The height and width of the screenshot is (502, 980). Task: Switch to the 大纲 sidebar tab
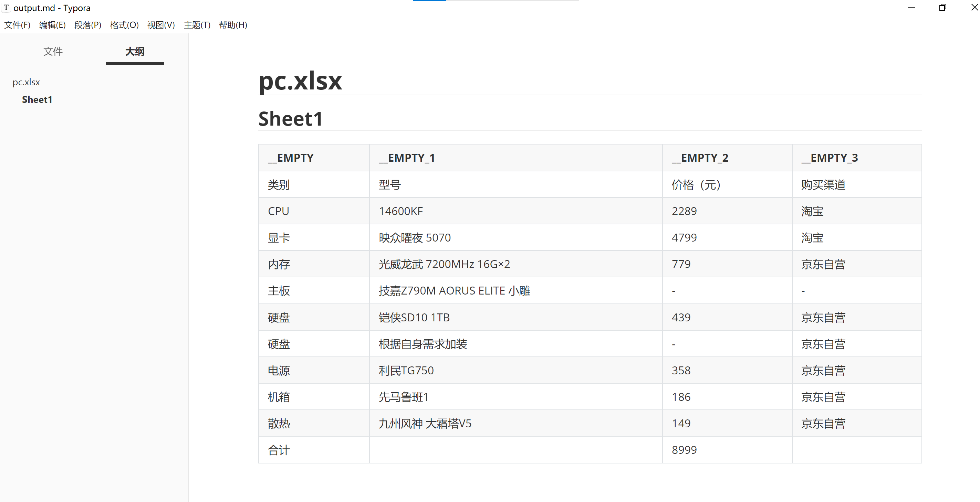coord(135,51)
